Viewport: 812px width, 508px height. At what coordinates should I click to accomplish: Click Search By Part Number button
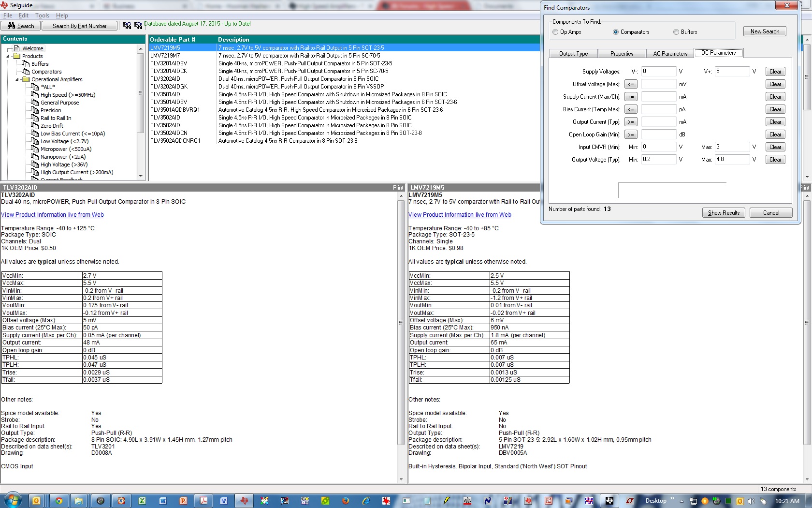[x=80, y=26]
